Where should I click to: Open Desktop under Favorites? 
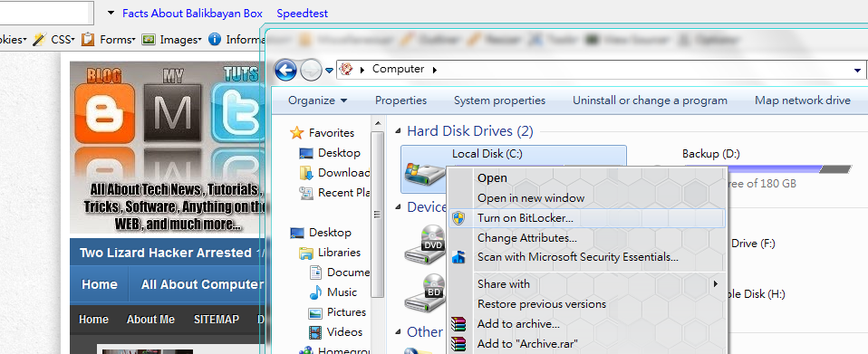(x=339, y=153)
